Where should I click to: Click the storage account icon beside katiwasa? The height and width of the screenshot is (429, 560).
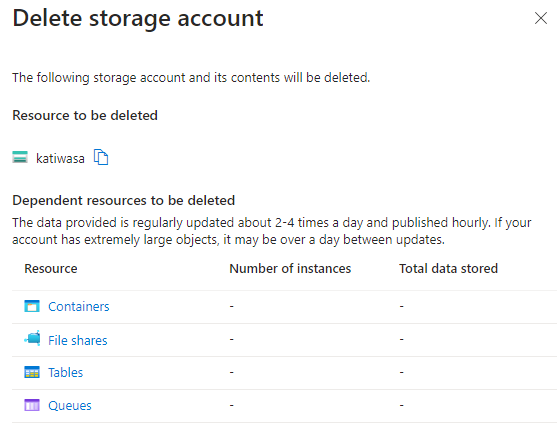(20, 157)
